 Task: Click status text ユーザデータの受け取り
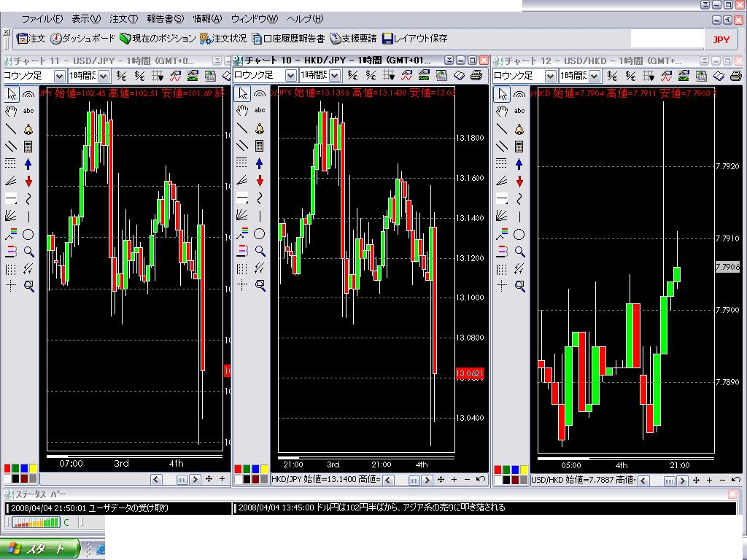(x=128, y=507)
